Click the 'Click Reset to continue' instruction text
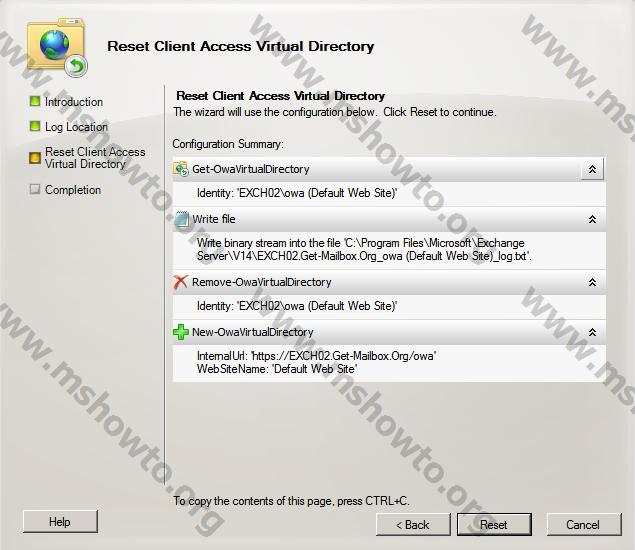Image resolution: width=635 pixels, height=550 pixels. 440,112
